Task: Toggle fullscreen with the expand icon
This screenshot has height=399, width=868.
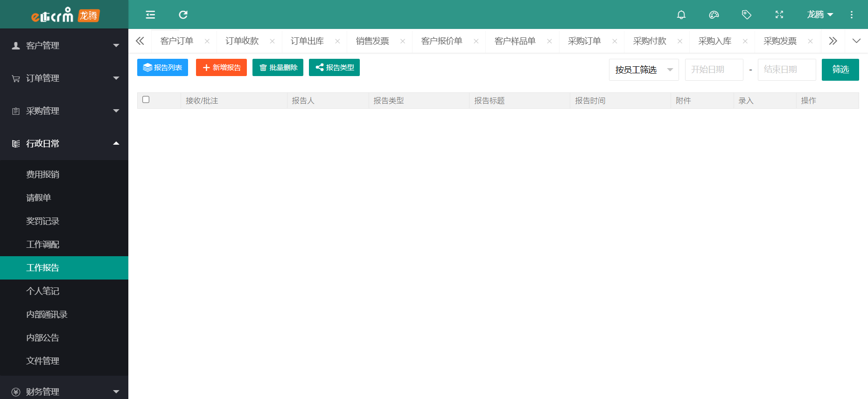Action: point(779,15)
